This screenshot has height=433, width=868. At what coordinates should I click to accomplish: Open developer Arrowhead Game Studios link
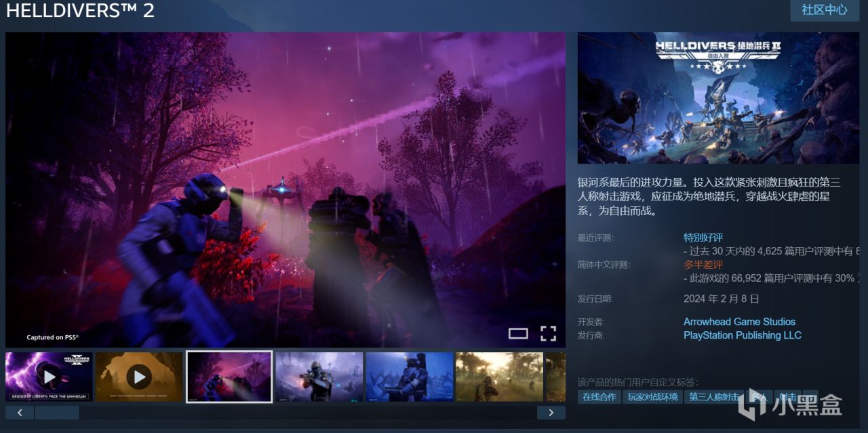pyautogui.click(x=739, y=322)
